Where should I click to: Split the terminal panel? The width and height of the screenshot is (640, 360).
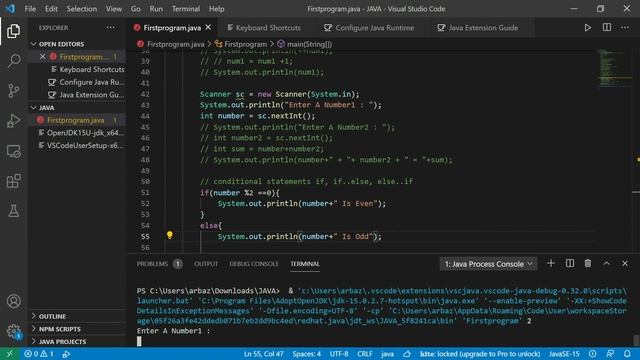(570, 264)
